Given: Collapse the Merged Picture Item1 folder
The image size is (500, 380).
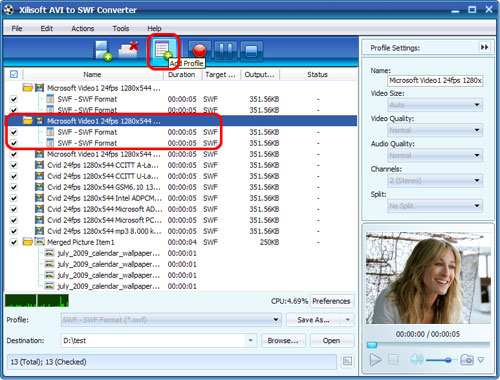Looking at the screenshot, I should (x=28, y=242).
